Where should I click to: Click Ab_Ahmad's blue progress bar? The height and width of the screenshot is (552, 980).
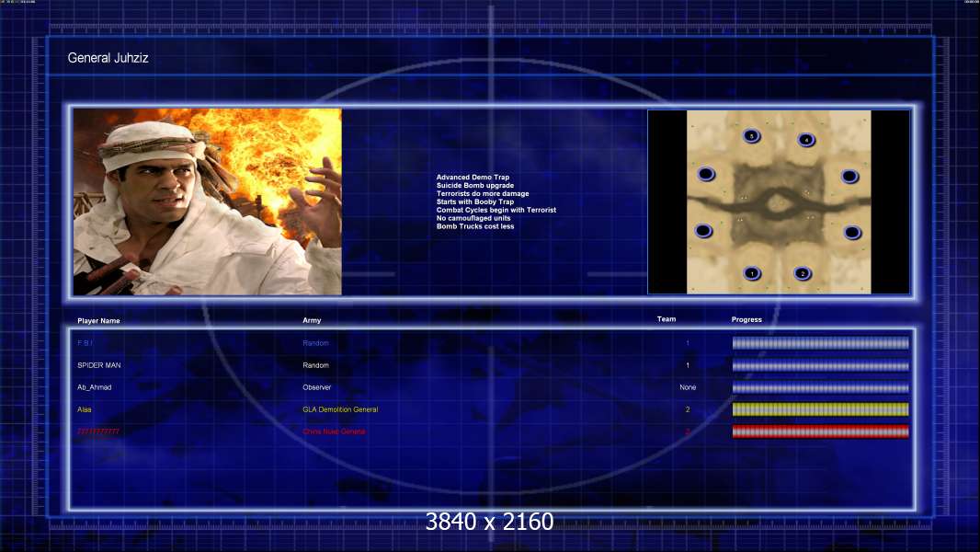821,387
